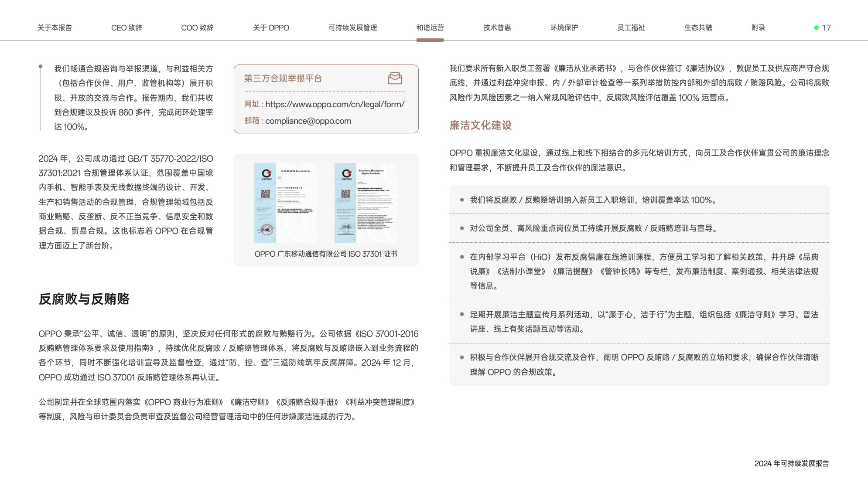
Task: Go to the 生态共融 tab
Action: pyautogui.click(x=698, y=27)
